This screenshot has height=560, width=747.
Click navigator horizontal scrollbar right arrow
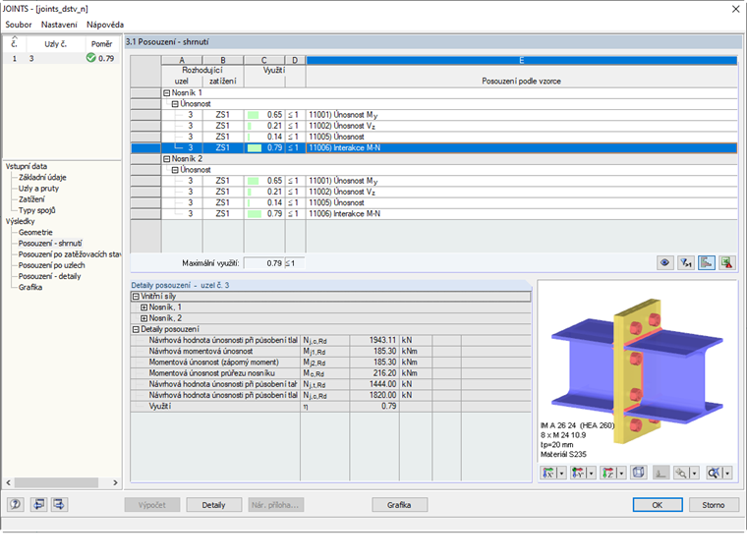pos(115,482)
